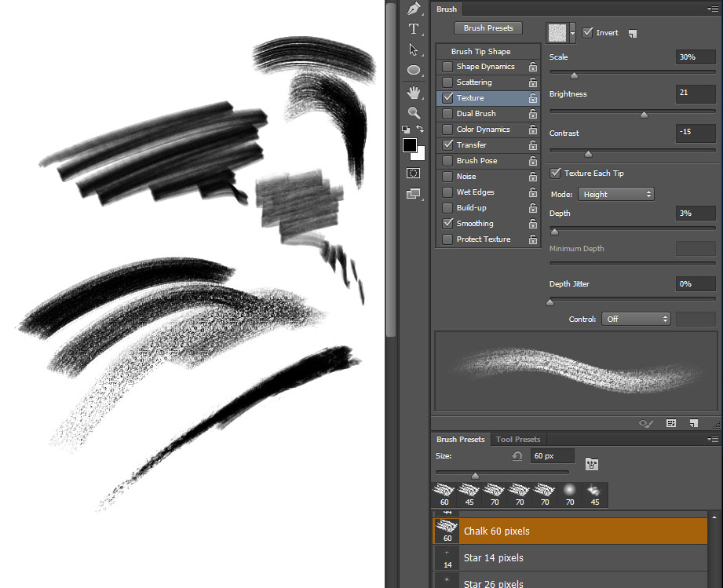The image size is (723, 588).
Task: Toggle Quick Mask mode icon
Action: [x=413, y=173]
